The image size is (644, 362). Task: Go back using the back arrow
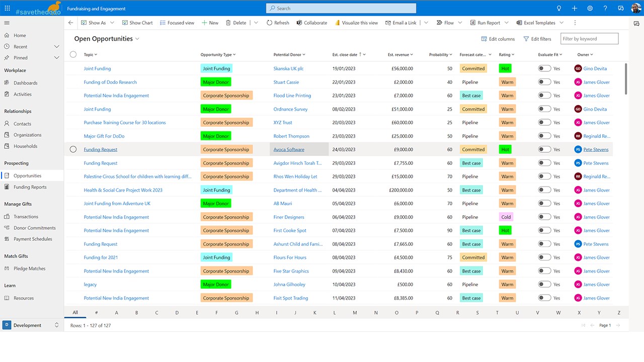pyautogui.click(x=71, y=23)
